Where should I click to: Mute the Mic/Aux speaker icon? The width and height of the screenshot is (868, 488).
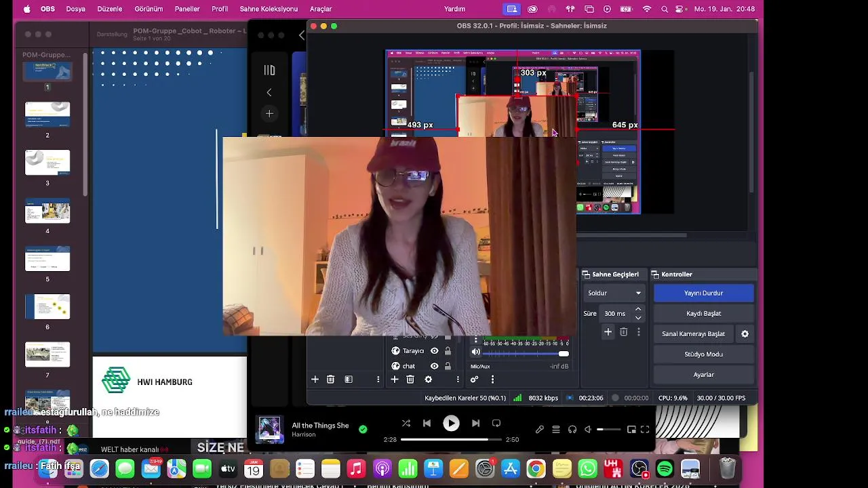pos(476,352)
